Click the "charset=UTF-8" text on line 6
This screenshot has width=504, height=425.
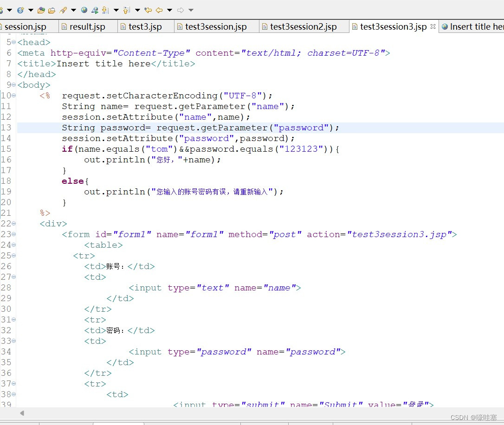pyautogui.click(x=343, y=53)
